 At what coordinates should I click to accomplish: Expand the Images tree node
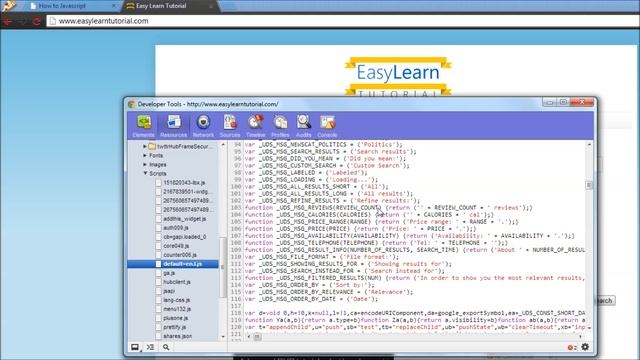(144, 164)
